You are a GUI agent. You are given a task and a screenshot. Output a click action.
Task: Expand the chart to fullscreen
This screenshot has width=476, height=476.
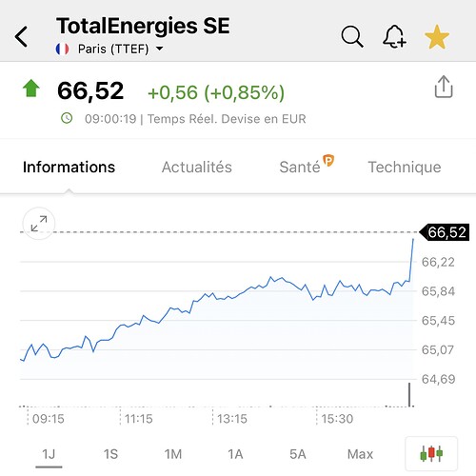pyautogui.click(x=39, y=224)
